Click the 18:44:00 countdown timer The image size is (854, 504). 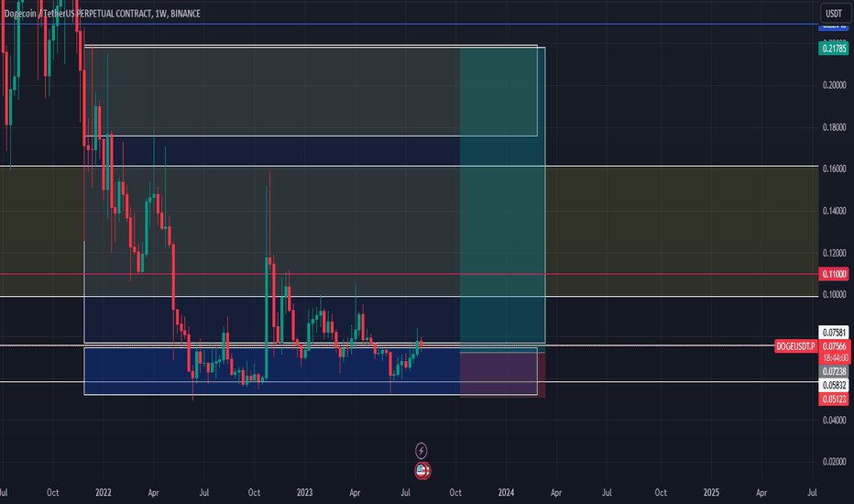click(x=834, y=358)
